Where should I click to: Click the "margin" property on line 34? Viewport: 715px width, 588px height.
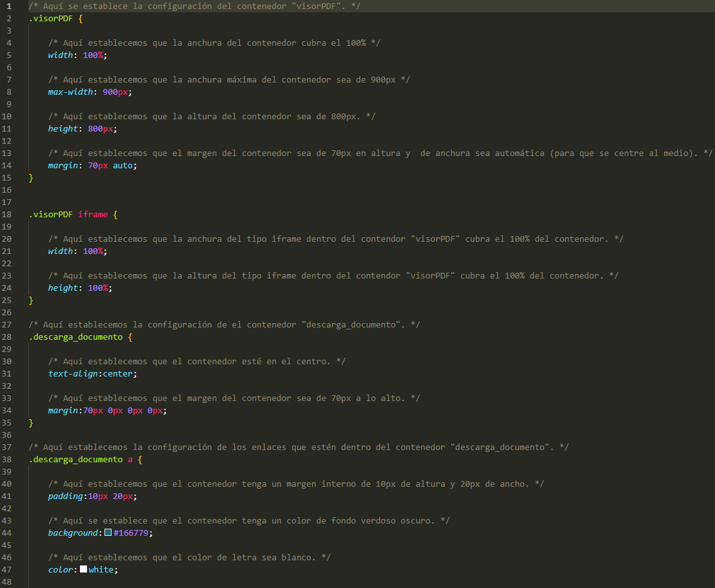click(x=63, y=411)
